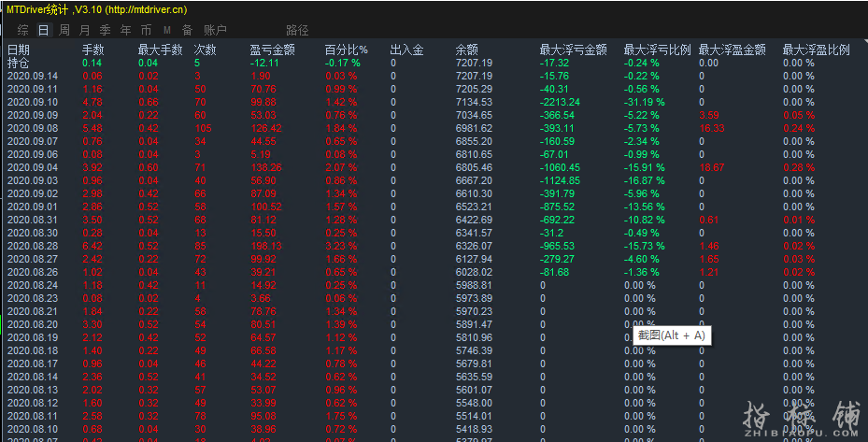Select the 持仓 open positions row
The image size is (868, 442).
(19, 63)
